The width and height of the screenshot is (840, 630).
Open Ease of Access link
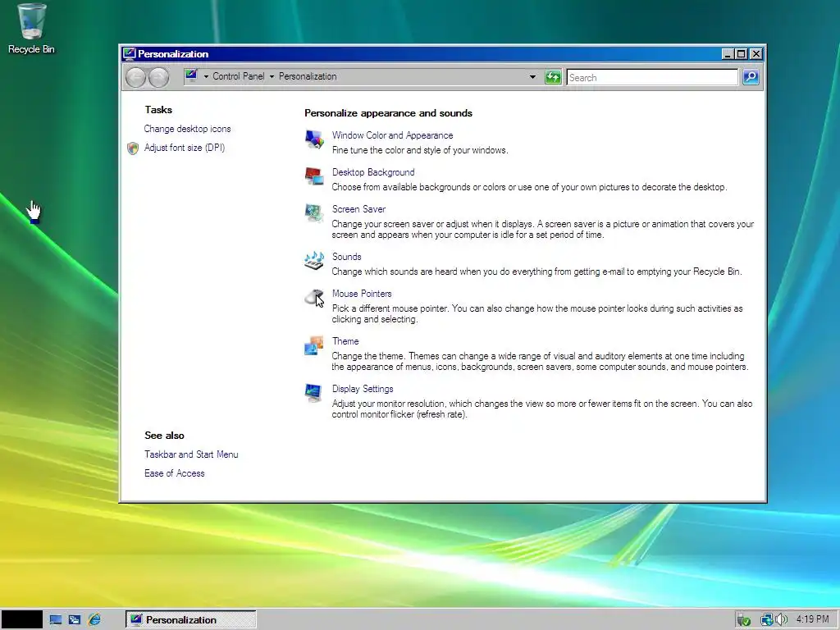pos(174,473)
